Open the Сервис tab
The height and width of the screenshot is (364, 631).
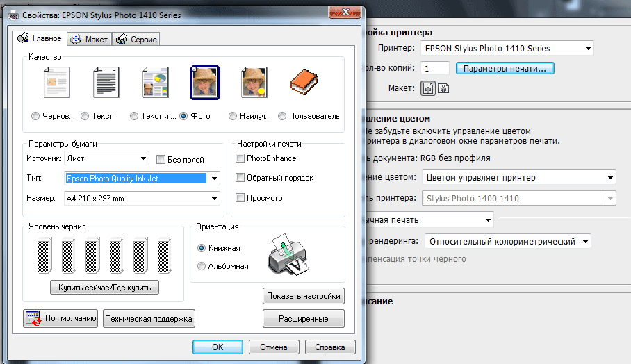136,40
